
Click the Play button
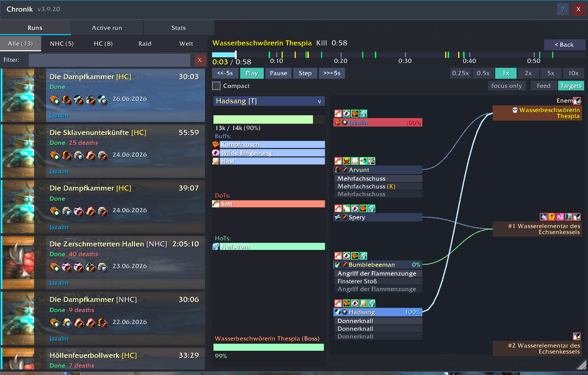point(252,73)
